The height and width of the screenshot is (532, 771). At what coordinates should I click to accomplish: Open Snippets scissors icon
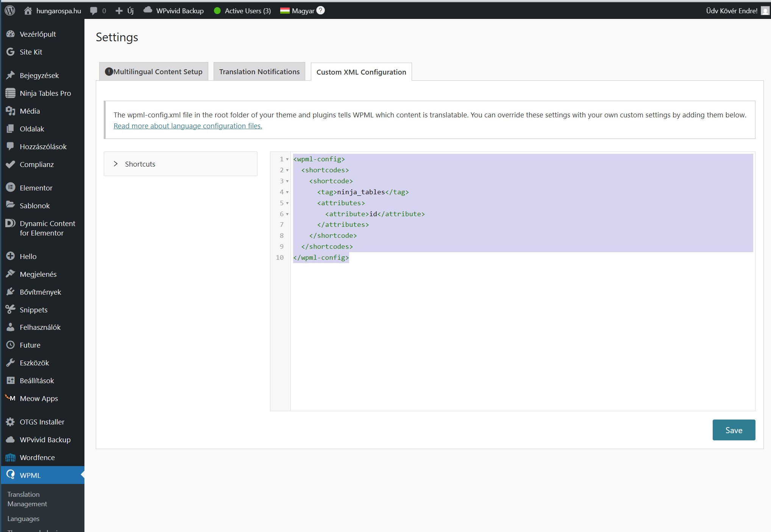pyautogui.click(x=11, y=310)
